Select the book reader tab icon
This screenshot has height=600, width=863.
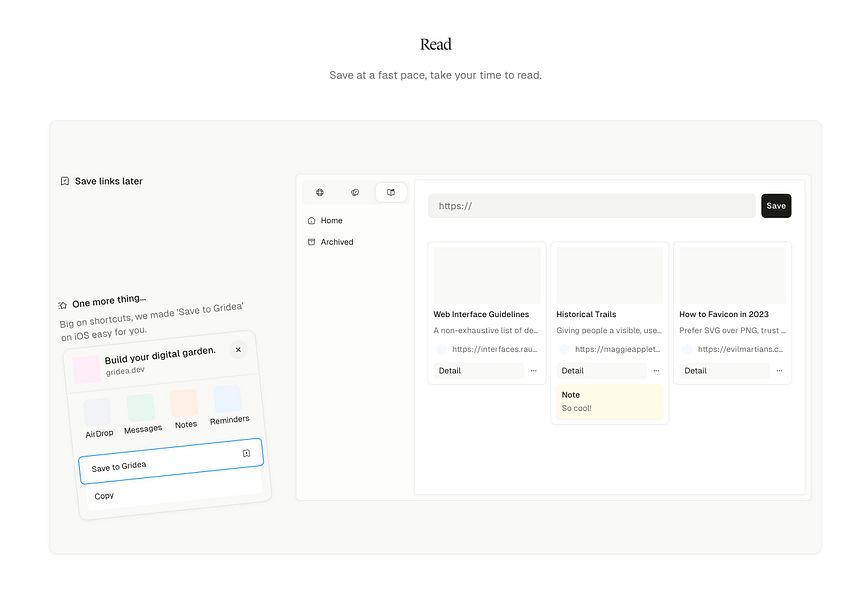pyautogui.click(x=391, y=192)
